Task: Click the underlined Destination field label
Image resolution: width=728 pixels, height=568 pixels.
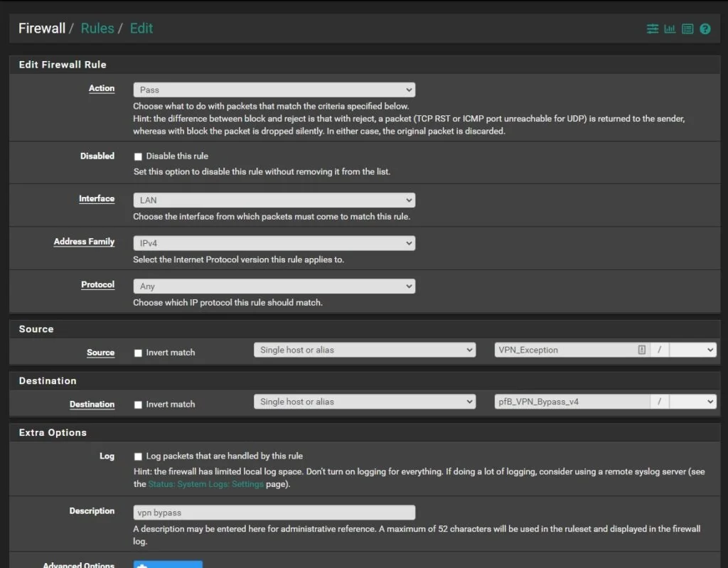Action: point(92,404)
